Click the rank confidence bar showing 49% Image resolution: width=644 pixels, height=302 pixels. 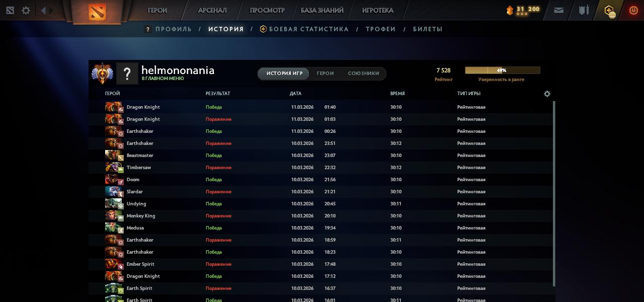point(502,70)
